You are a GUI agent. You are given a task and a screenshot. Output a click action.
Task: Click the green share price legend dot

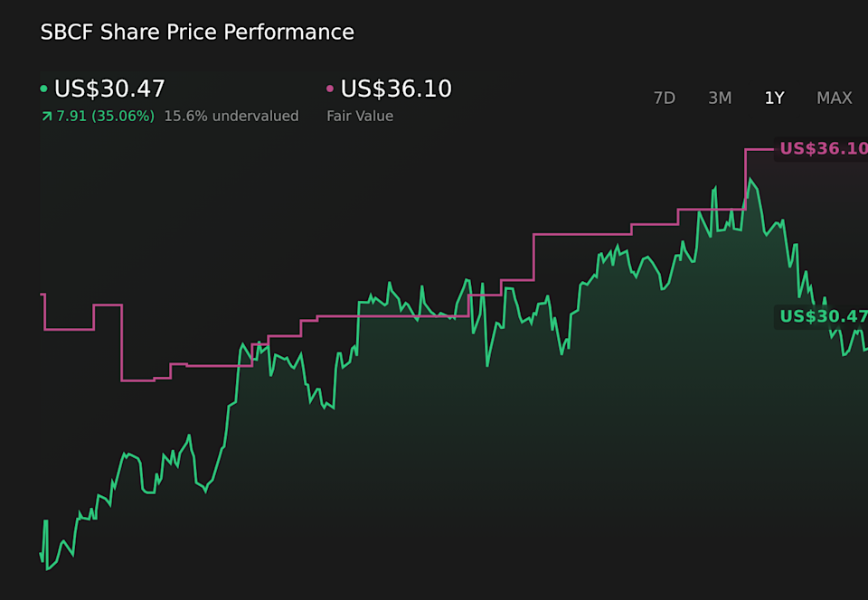(x=44, y=89)
